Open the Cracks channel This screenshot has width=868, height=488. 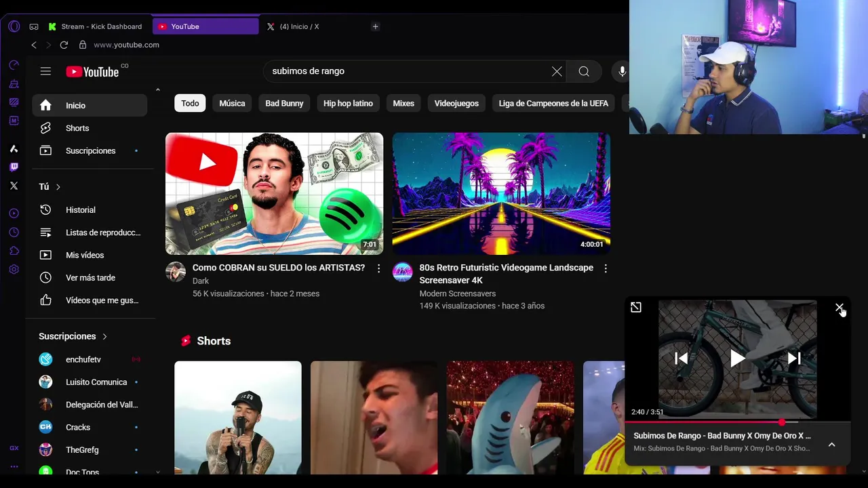90,427
